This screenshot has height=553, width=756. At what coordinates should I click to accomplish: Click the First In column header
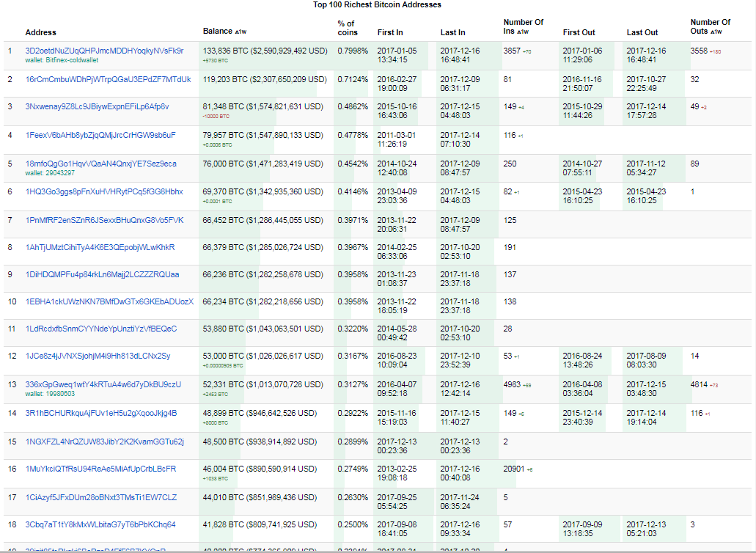[390, 32]
